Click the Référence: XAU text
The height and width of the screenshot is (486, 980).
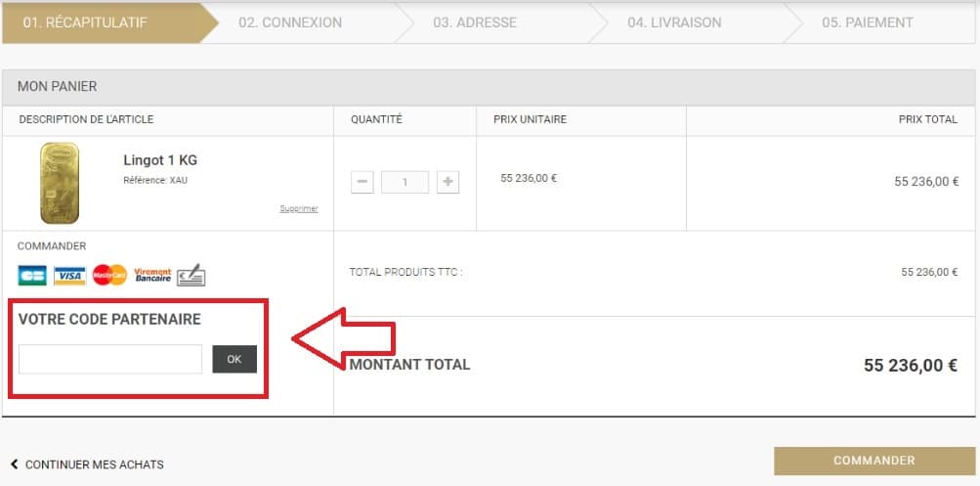pos(155,180)
